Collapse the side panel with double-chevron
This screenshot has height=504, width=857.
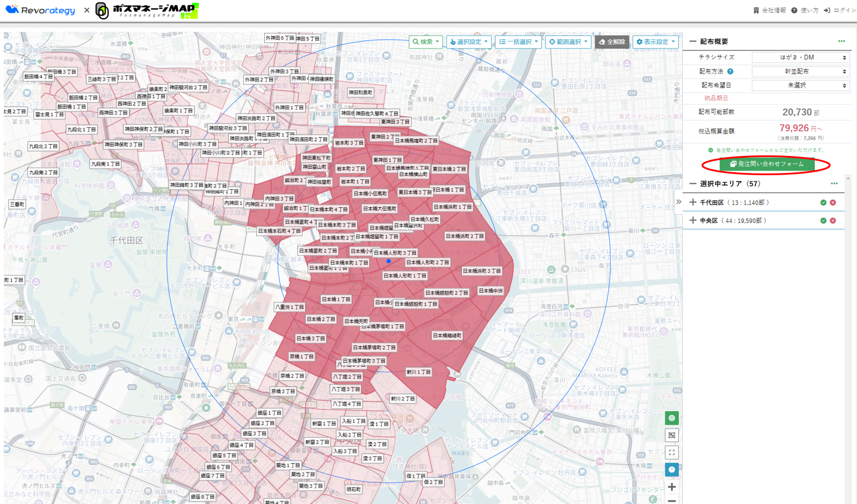[679, 202]
